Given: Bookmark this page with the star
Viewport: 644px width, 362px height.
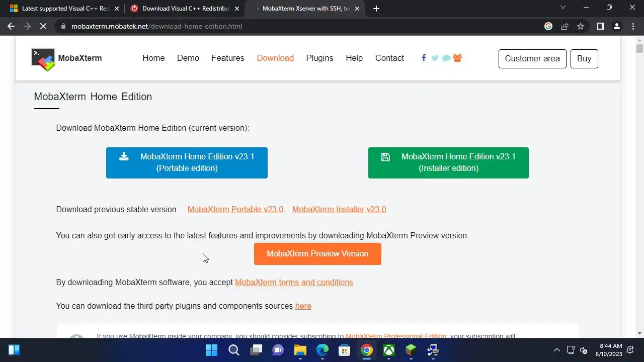Looking at the screenshot, I should 581,26.
